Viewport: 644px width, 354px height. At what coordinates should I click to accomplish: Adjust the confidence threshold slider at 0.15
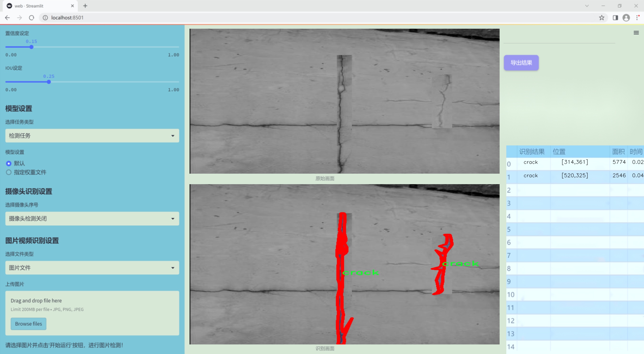pos(32,47)
